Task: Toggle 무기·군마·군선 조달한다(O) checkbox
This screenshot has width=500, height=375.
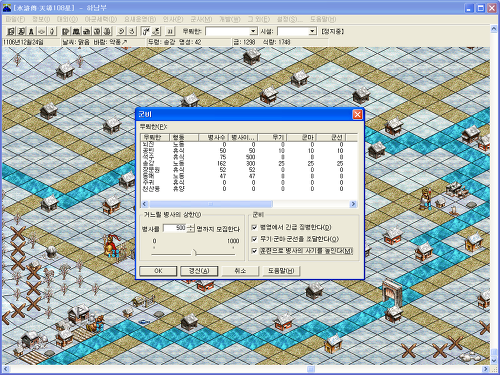Action: (x=254, y=239)
